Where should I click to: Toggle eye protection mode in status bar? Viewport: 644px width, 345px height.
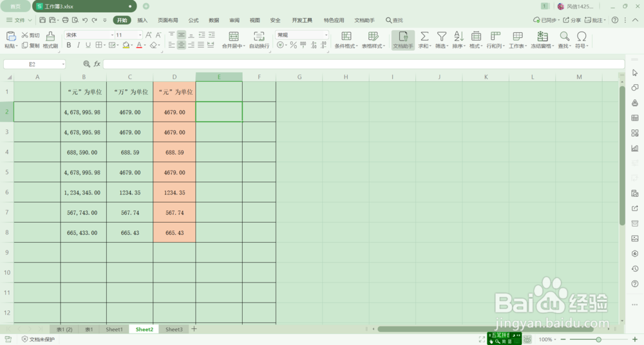tap(527, 339)
